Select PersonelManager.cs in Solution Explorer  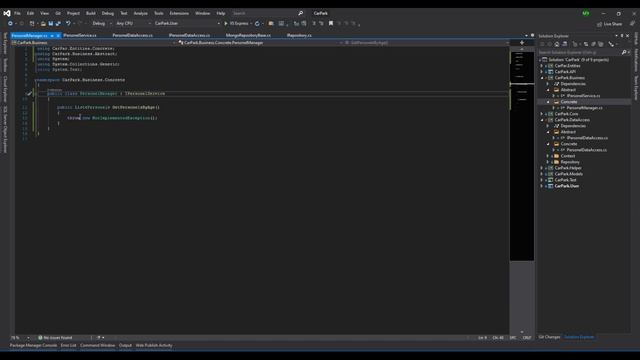584,108
